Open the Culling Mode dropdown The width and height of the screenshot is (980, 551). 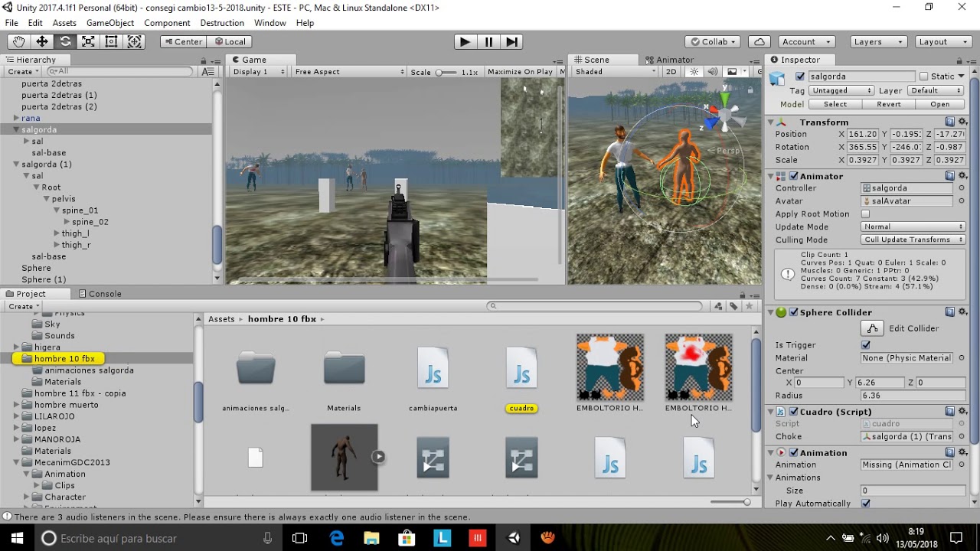point(913,240)
